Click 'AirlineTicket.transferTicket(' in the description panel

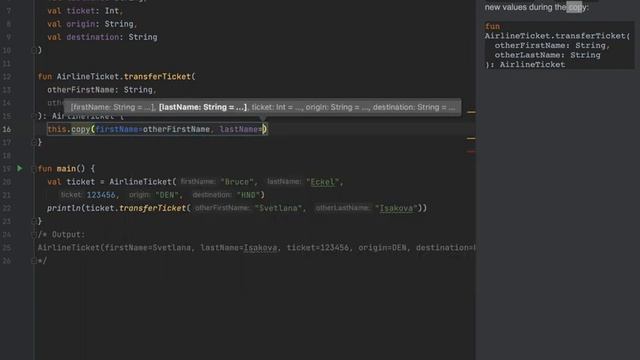click(x=557, y=36)
